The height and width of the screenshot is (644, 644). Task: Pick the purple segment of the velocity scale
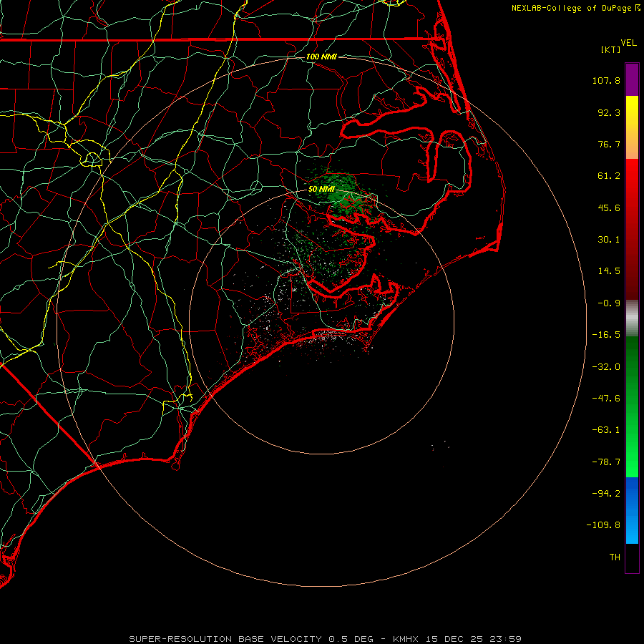pyautogui.click(x=632, y=79)
